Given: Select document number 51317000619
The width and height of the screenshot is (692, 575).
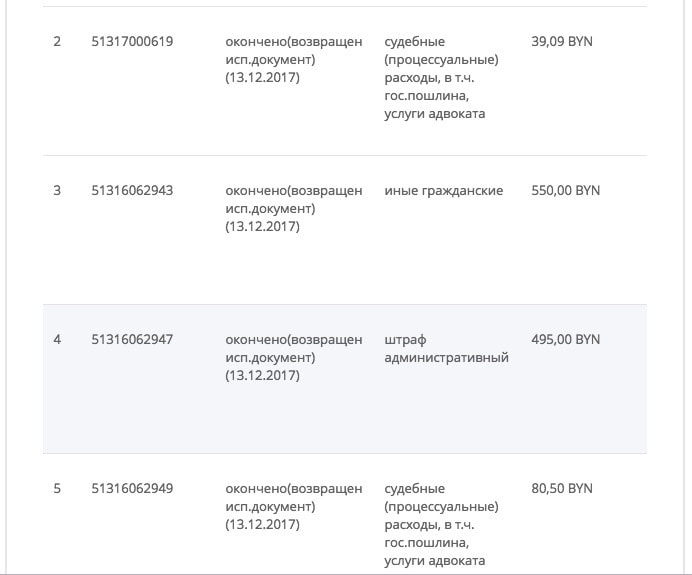Looking at the screenshot, I should [132, 42].
